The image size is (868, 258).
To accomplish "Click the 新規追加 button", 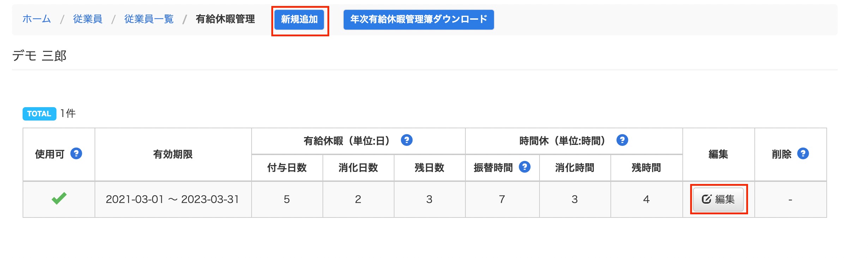I will [x=299, y=19].
